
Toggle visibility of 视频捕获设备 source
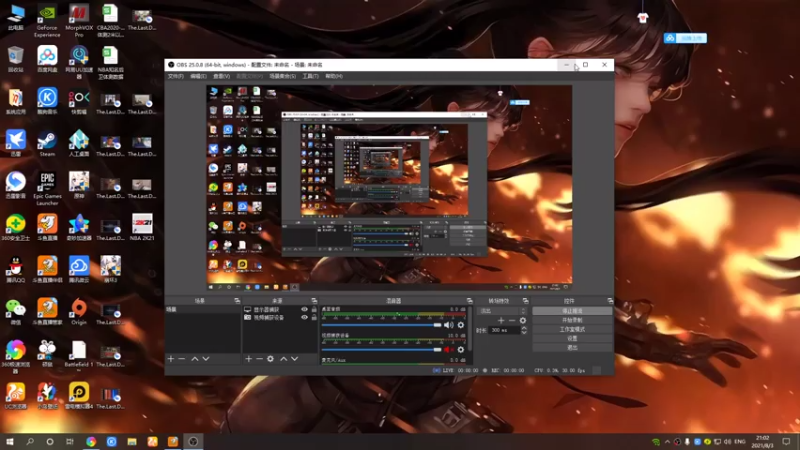point(305,317)
